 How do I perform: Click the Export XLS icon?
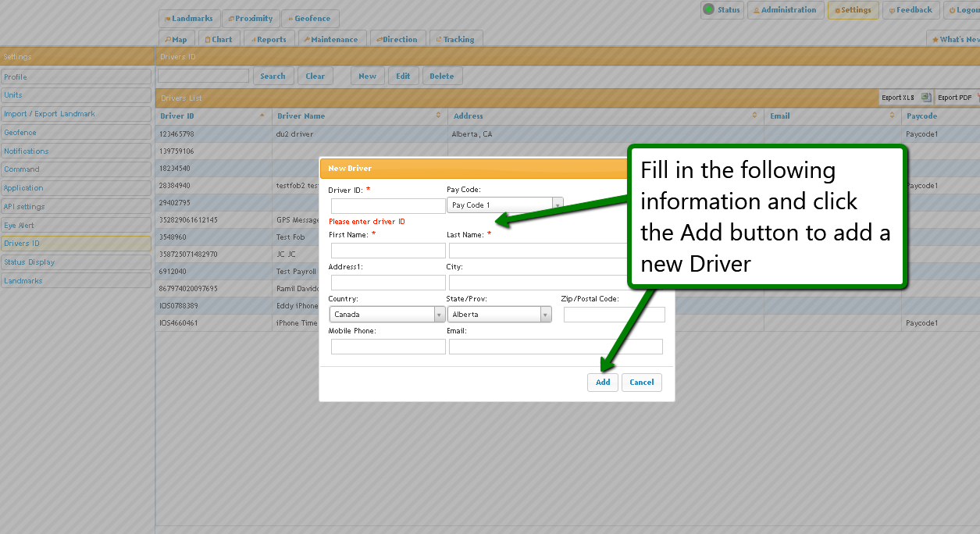[x=926, y=98]
